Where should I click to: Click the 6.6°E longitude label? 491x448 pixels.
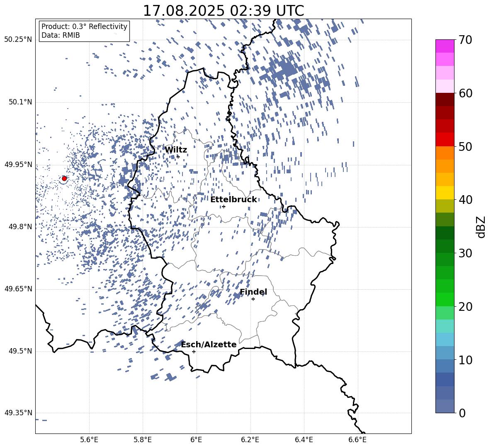(x=357, y=440)
